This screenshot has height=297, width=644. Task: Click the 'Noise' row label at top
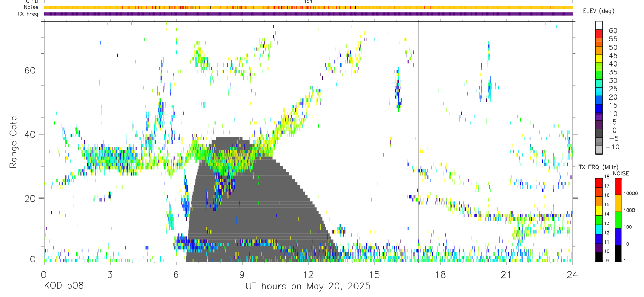31,7
